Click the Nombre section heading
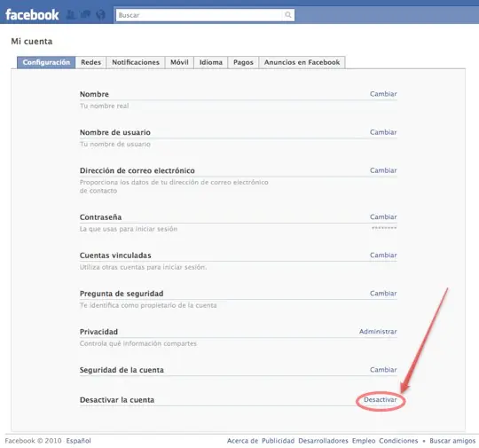The image size is (479, 448). coord(94,94)
